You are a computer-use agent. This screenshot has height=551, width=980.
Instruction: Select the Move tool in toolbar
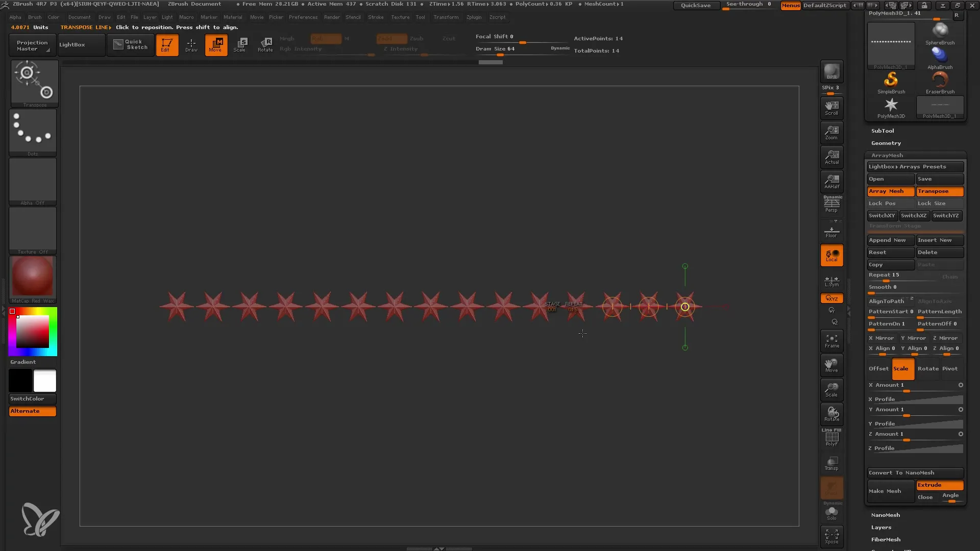click(x=216, y=44)
